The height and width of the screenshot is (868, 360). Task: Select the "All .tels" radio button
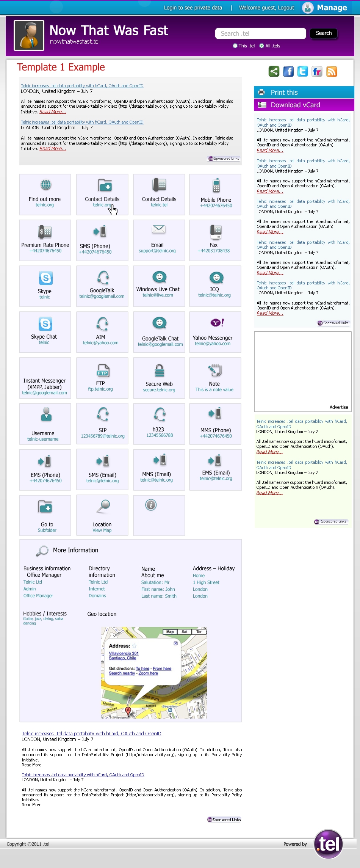[x=261, y=46]
